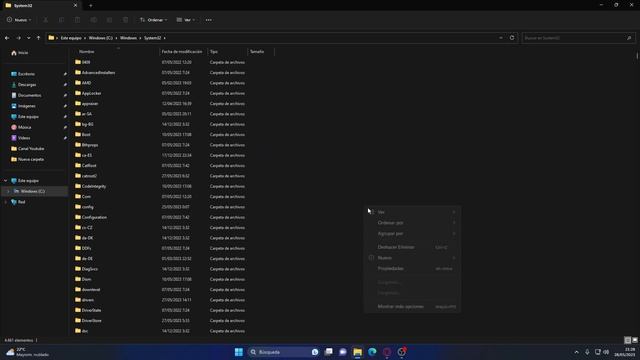The image size is (640, 360).
Task: Expand recent locations chevron near navigation arrows
Action: point(28,38)
